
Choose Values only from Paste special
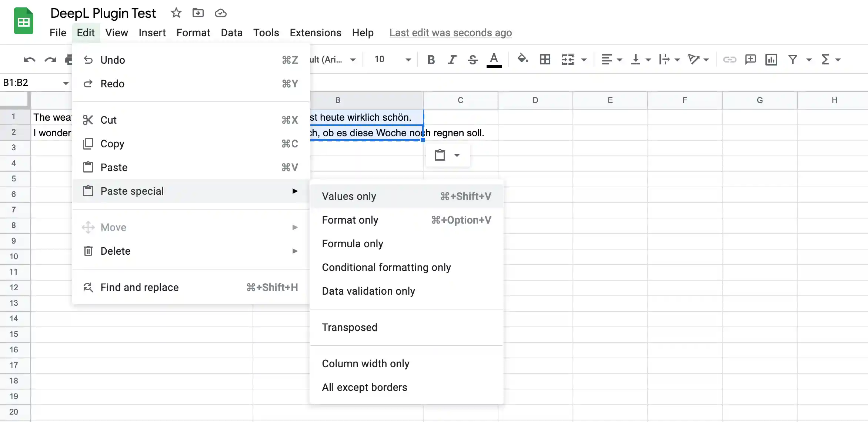[348, 196]
